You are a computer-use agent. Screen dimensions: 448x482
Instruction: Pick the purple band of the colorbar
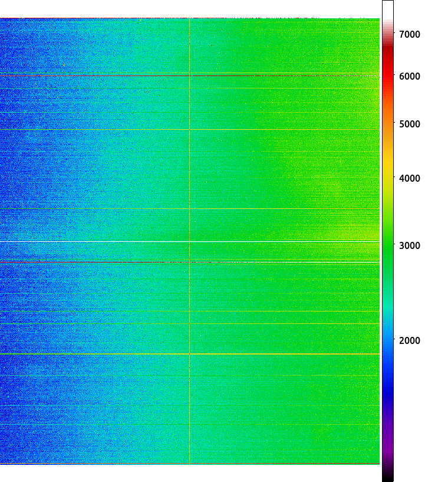[x=388, y=437]
